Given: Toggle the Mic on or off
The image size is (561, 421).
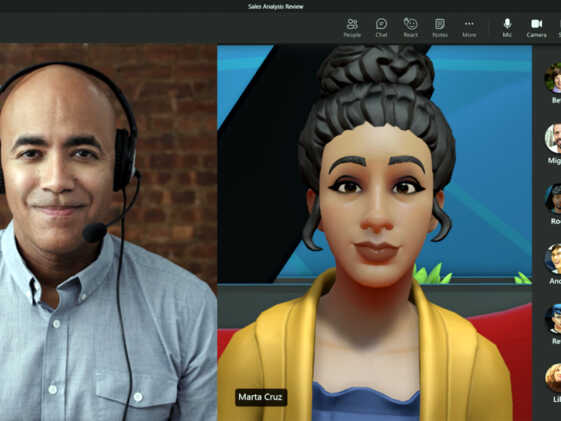Looking at the screenshot, I should [x=507, y=28].
